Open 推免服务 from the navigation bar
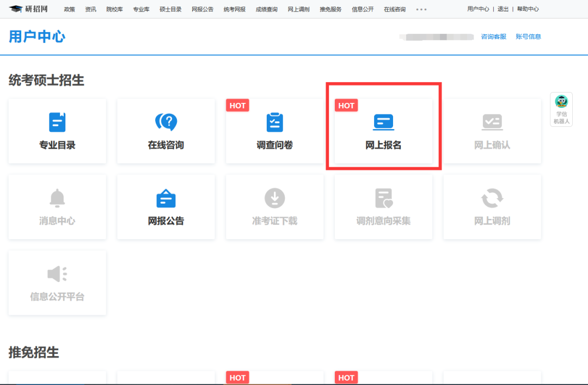588x385 pixels. coord(330,9)
